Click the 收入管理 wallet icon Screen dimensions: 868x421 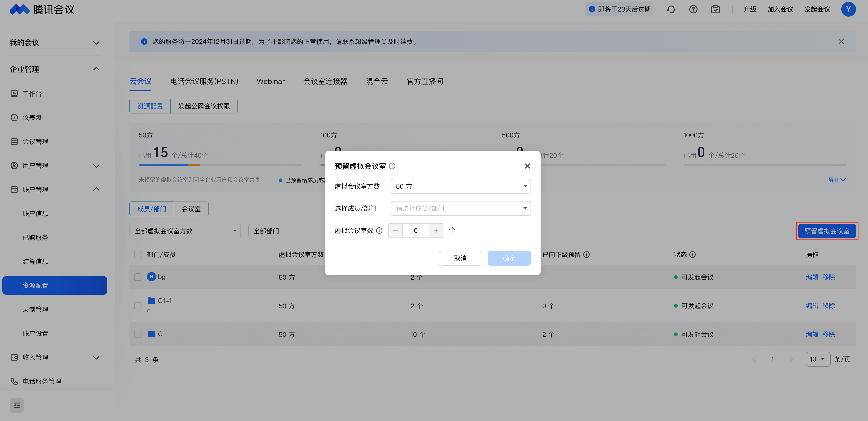click(14, 357)
